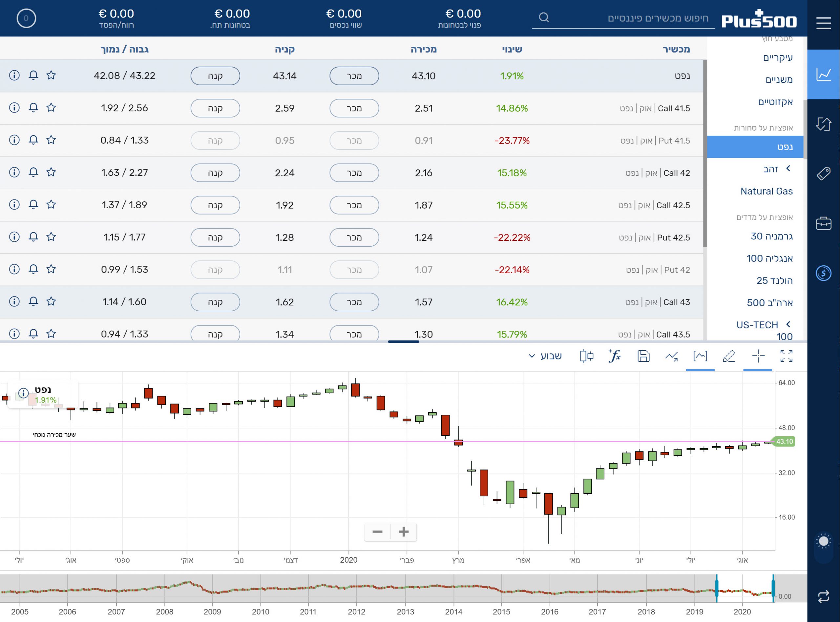Sort by שינוי column header

coord(512,49)
